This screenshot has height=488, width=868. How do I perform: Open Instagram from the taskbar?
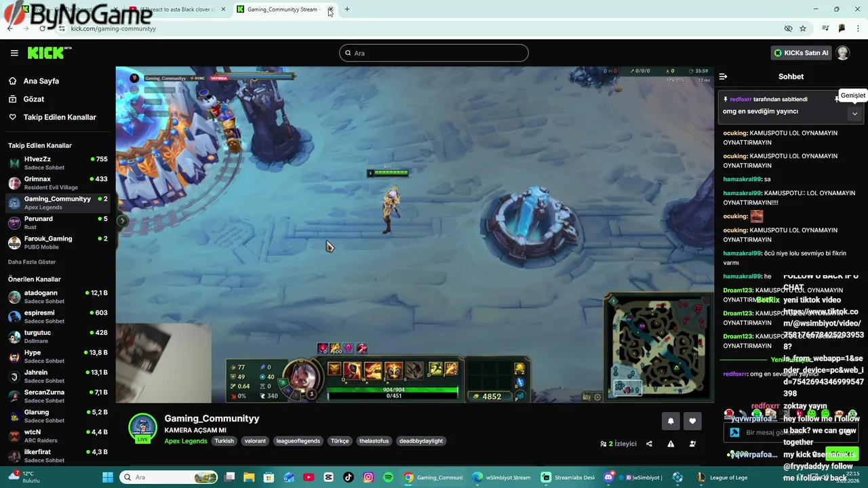coord(368,477)
